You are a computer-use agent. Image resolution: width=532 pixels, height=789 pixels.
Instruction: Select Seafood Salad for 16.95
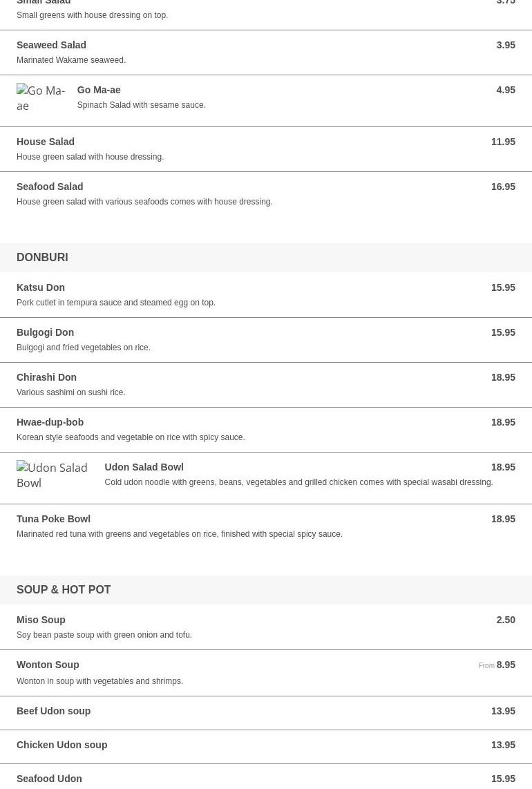(x=50, y=187)
